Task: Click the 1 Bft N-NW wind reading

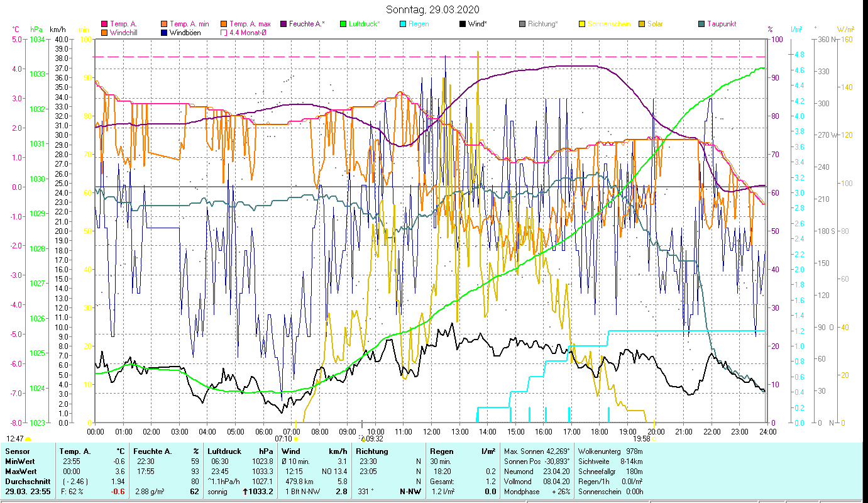Action: [x=302, y=492]
